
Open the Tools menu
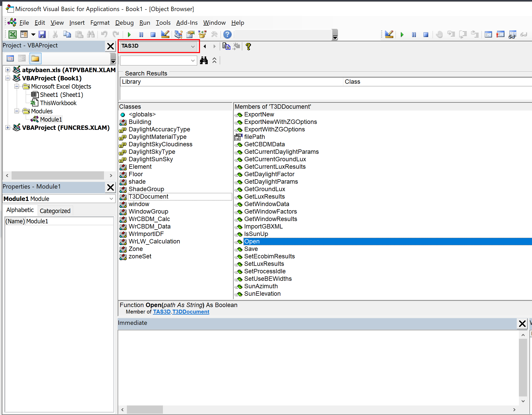click(163, 23)
